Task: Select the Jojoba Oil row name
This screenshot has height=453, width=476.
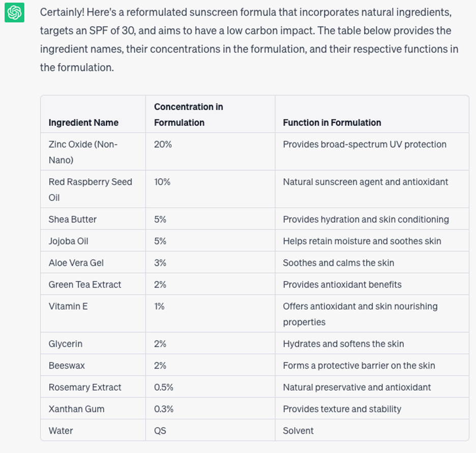Action: coord(68,241)
